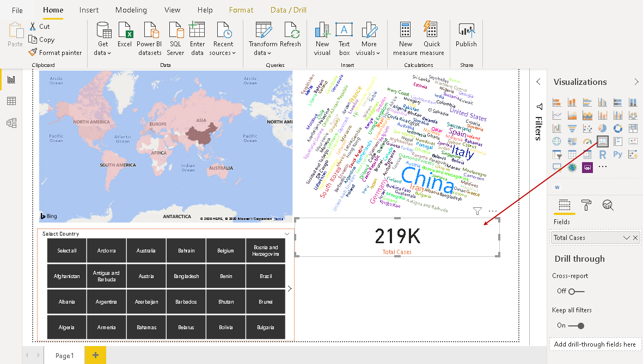This screenshot has height=364, width=643.
Task: Select the Q&A visual icon
Action: coord(556,167)
